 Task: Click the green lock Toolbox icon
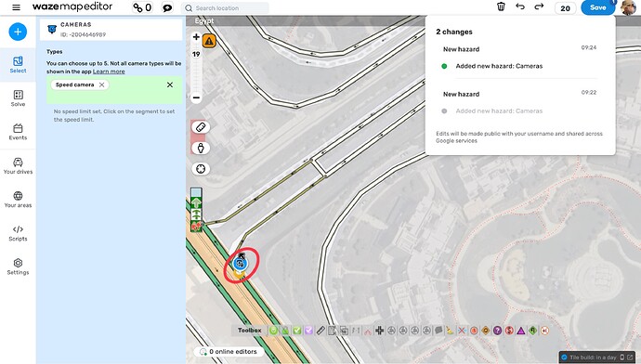(285, 331)
